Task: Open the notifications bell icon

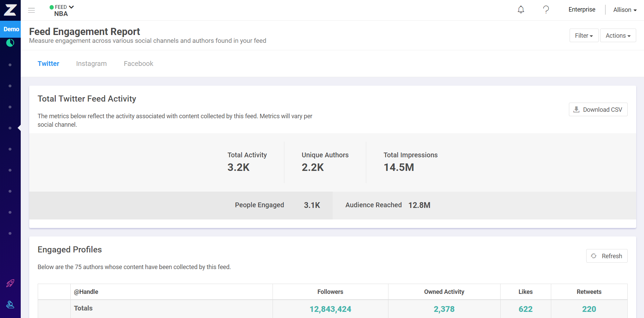Action: point(521,10)
